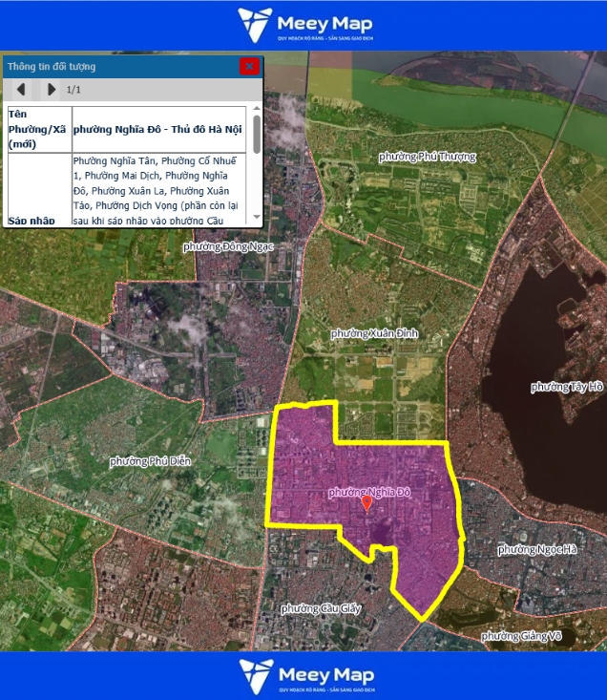
Task: Close the Thông tin đối tượng panel
Action: coord(249,66)
